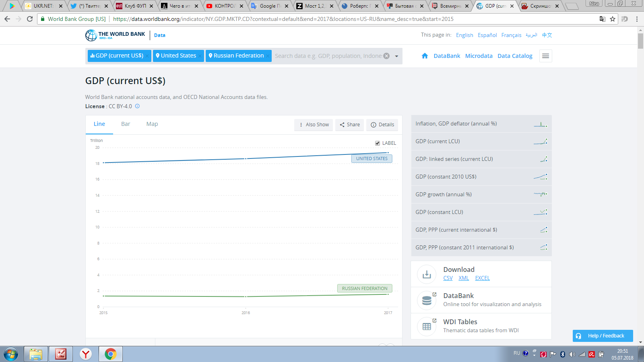Viewport: 644px width, 362px height.
Task: Click the RU language indicator in system tray
Action: pos(517,353)
